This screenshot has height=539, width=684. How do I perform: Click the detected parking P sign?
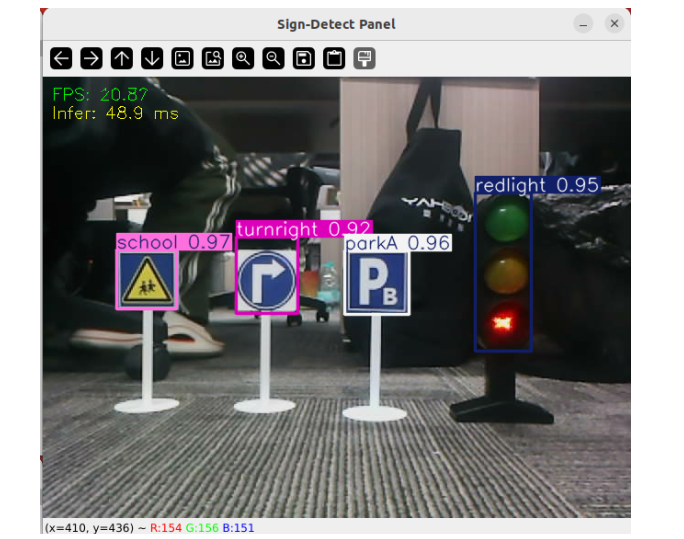pyautogui.click(x=377, y=283)
